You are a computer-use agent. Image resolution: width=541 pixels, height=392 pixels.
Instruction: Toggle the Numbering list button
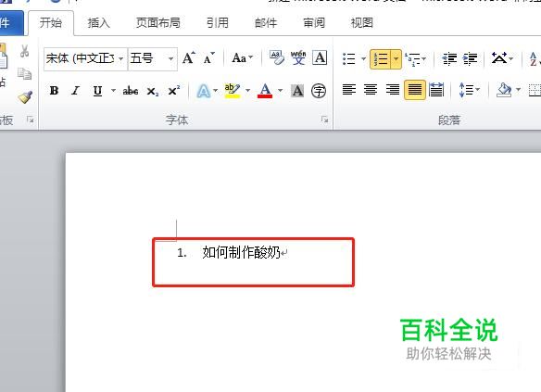[x=381, y=59]
